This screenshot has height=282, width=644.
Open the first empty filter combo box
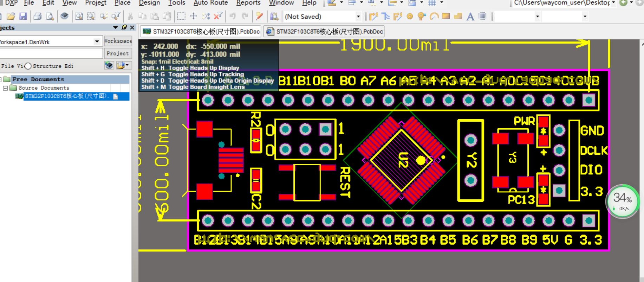518,17
